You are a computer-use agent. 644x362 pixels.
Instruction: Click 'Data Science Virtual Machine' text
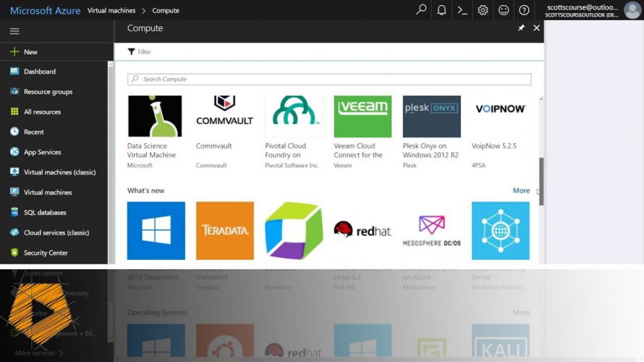(x=151, y=151)
